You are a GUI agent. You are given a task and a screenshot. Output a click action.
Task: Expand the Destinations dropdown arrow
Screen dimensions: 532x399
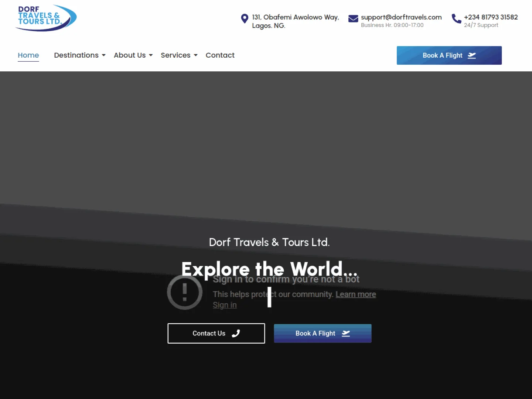pos(104,55)
